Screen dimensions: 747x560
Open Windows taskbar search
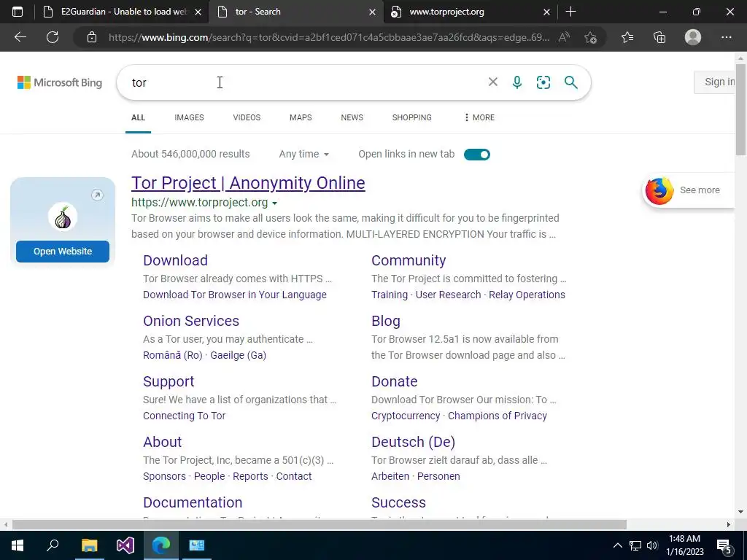pos(53,545)
